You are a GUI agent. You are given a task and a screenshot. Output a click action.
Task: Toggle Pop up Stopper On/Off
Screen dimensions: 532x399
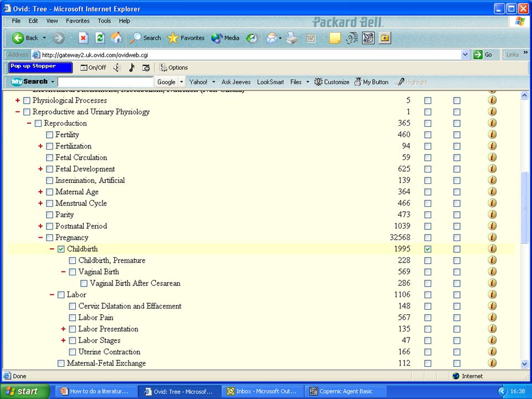click(93, 68)
